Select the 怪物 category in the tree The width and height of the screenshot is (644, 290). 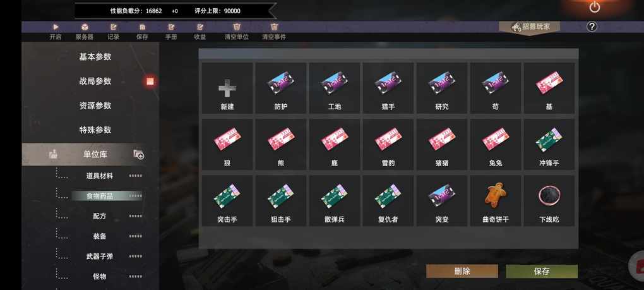[x=100, y=277]
